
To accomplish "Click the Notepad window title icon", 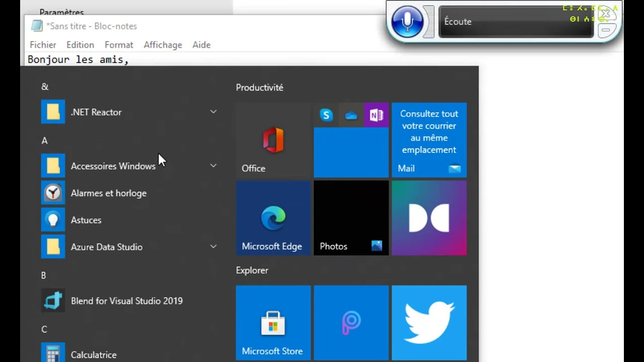I will click(x=36, y=26).
